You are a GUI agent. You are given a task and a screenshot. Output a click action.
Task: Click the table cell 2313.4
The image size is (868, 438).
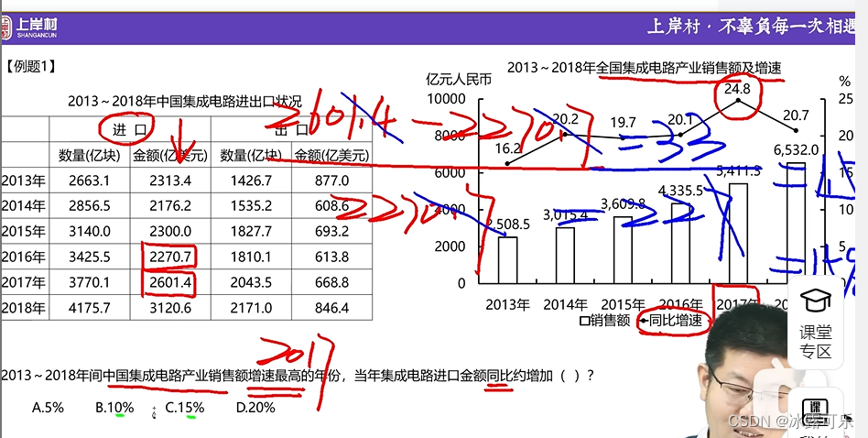pyautogui.click(x=170, y=181)
